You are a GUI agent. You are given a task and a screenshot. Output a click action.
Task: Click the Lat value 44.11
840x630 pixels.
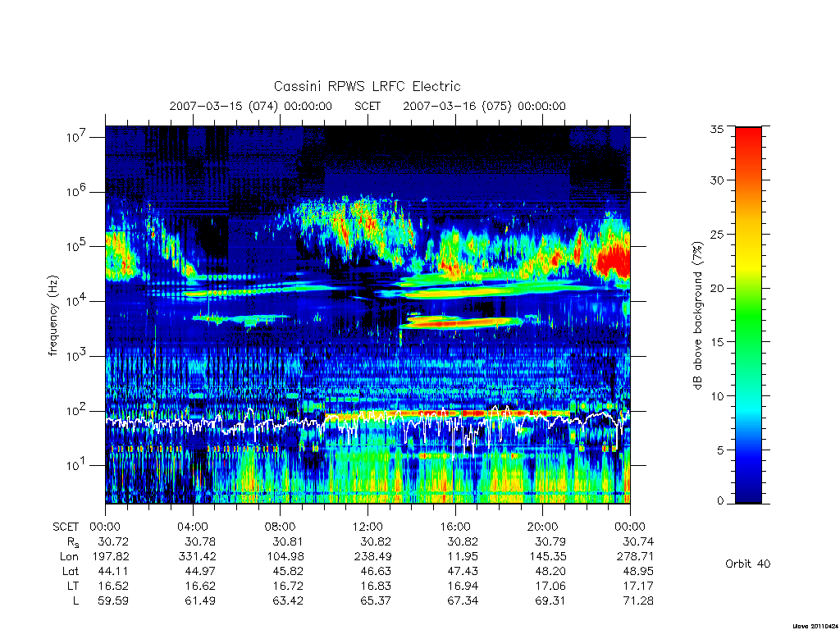pyautogui.click(x=113, y=571)
